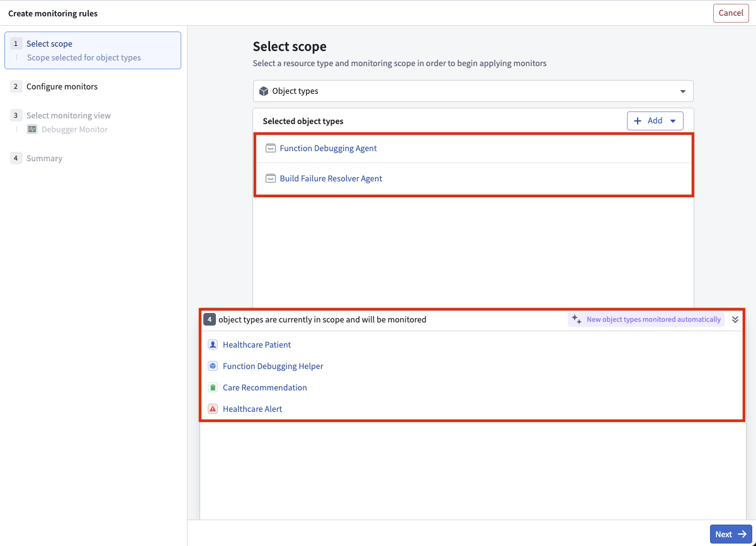Open the Function Debugging Agent link
The width and height of the screenshot is (756, 546).
click(x=328, y=149)
